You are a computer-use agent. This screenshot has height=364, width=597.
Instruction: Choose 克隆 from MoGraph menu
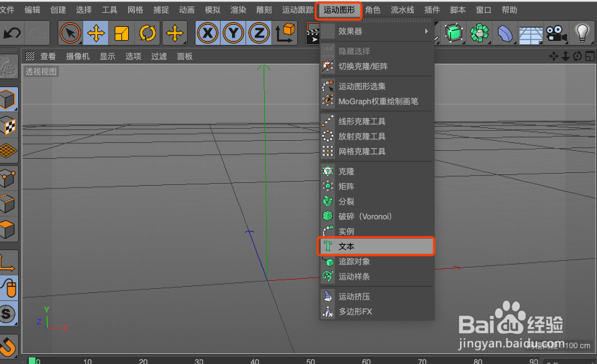point(376,171)
